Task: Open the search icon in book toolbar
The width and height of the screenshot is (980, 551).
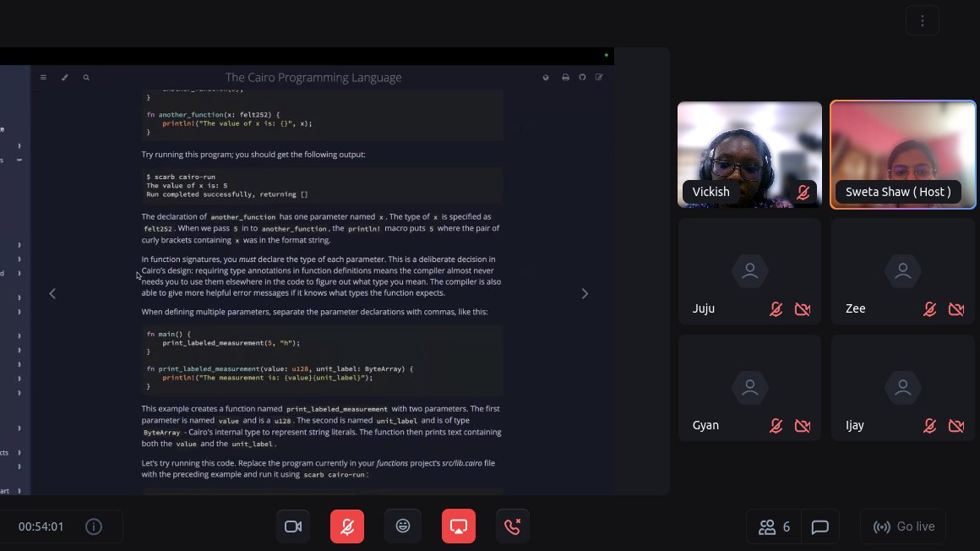Action: pos(86,77)
